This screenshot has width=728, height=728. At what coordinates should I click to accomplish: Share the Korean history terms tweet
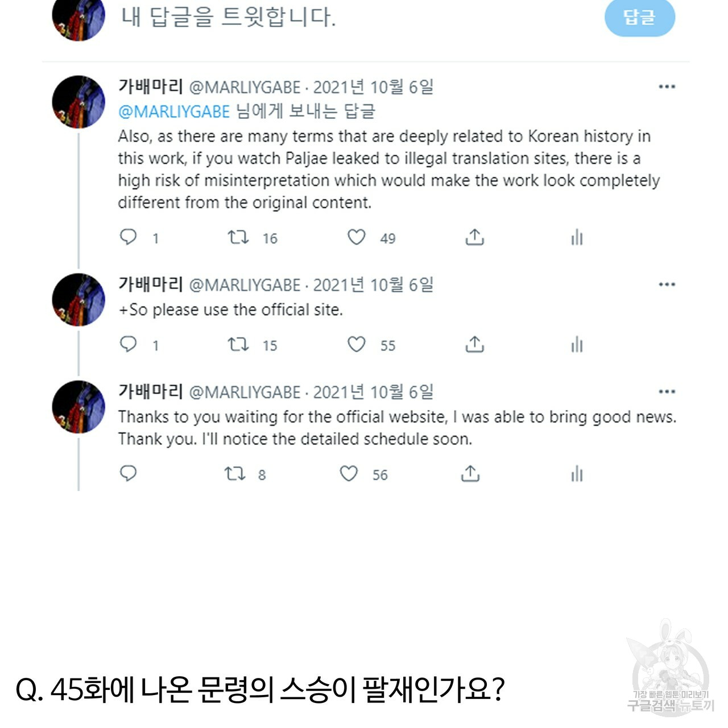pos(474,237)
